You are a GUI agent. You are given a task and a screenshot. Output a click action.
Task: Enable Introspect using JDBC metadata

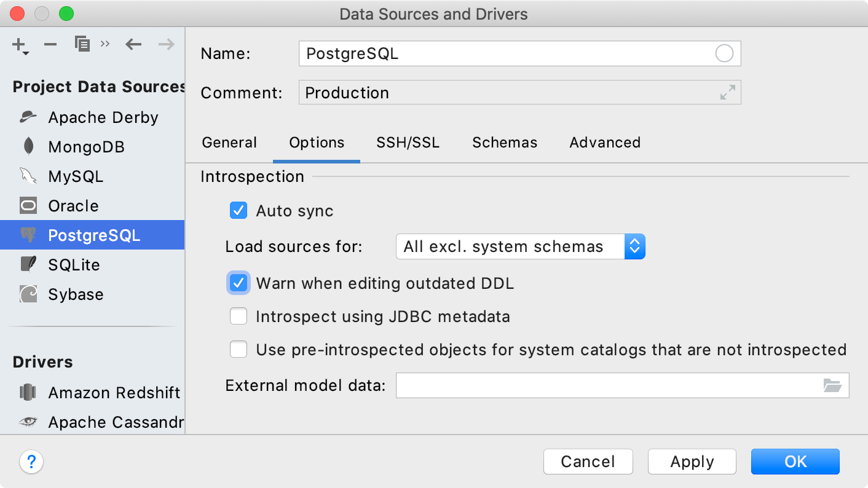pos(238,316)
